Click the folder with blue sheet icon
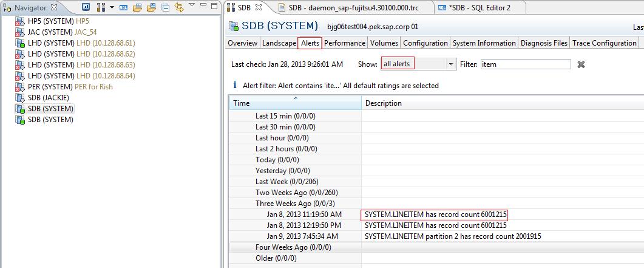This screenshot has width=644, height=268. pos(151,7)
